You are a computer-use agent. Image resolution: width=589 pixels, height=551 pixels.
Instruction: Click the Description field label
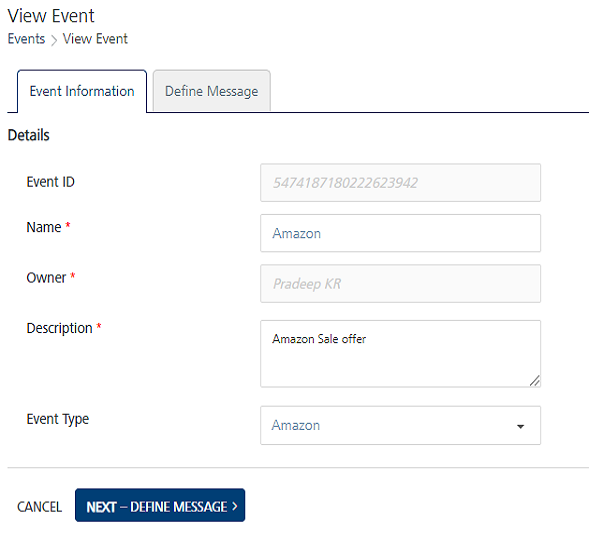pos(59,328)
